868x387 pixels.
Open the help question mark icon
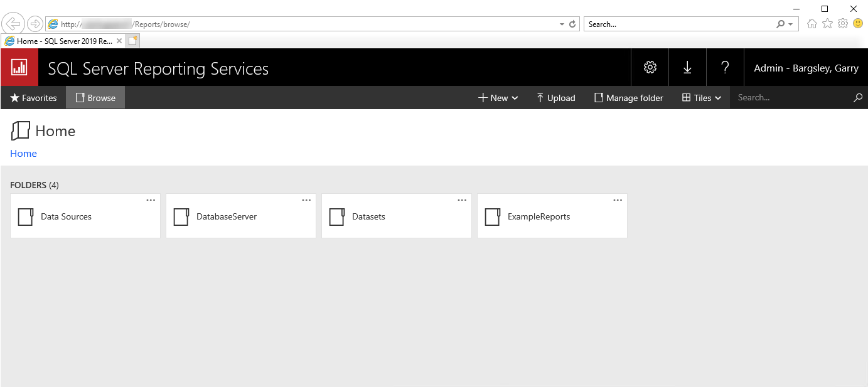(x=725, y=68)
